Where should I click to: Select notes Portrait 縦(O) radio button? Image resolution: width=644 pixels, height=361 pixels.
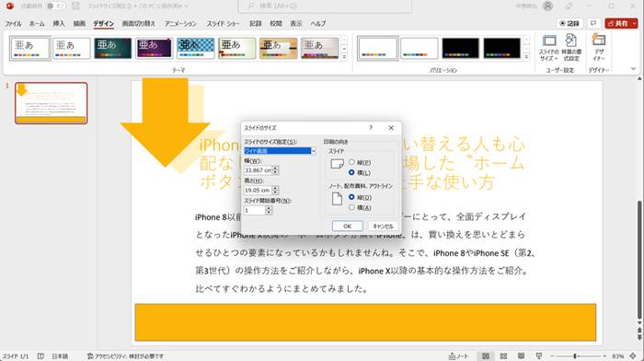[x=351, y=197]
